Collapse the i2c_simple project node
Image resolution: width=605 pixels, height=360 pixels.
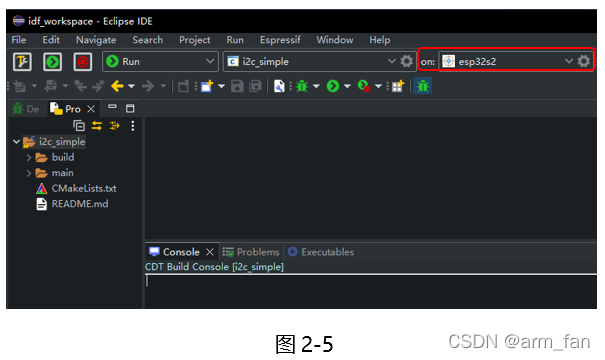tap(16, 142)
